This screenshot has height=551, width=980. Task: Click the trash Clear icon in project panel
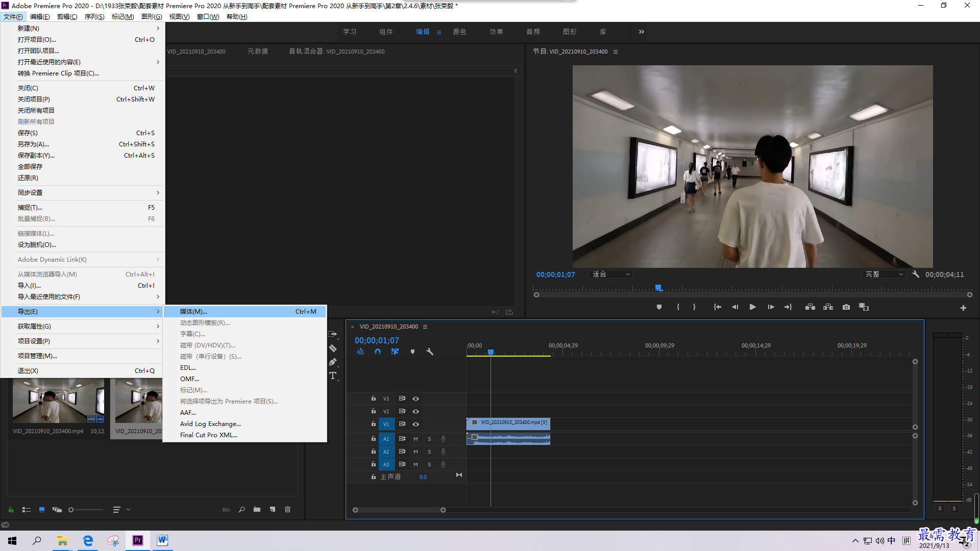287,509
